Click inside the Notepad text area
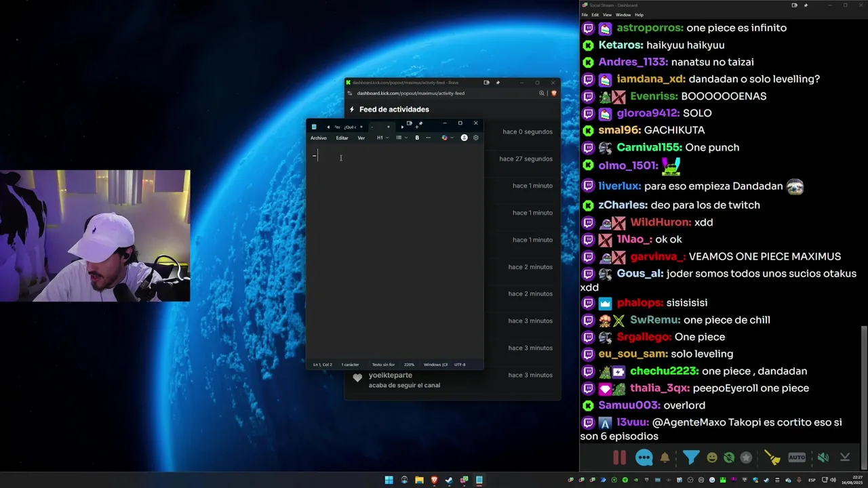Viewport: 868px width, 488px height. [395, 252]
